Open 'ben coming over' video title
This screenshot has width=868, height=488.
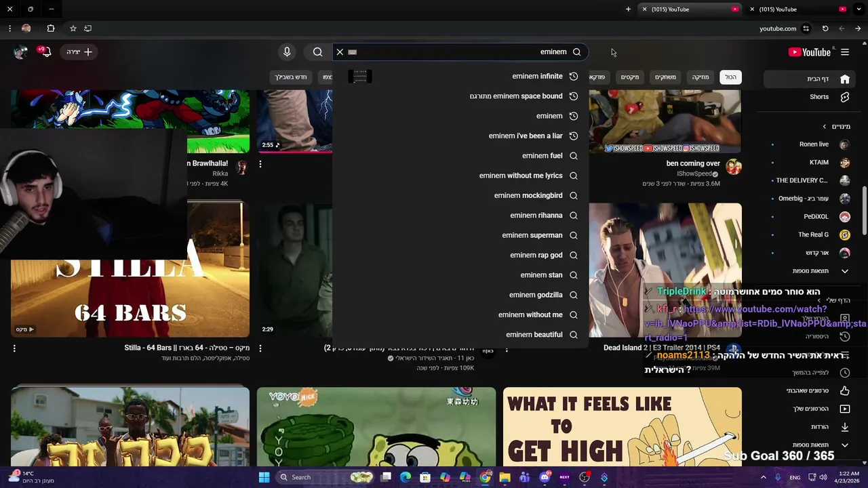(693, 163)
